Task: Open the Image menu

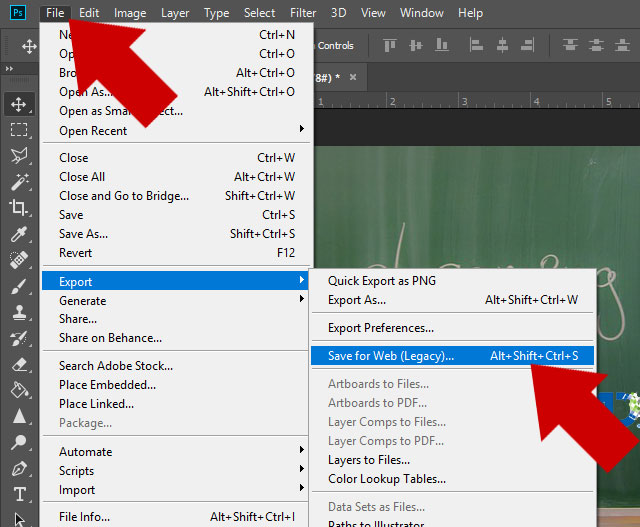Action: click(130, 13)
